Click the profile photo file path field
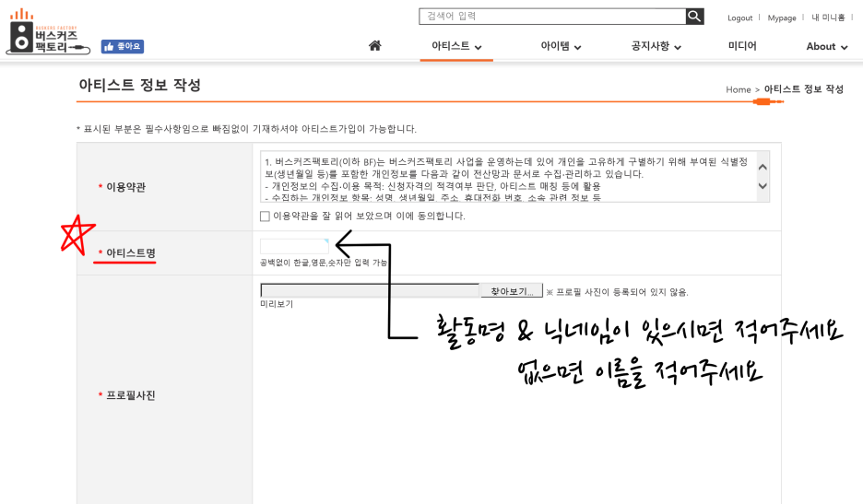 (370, 290)
